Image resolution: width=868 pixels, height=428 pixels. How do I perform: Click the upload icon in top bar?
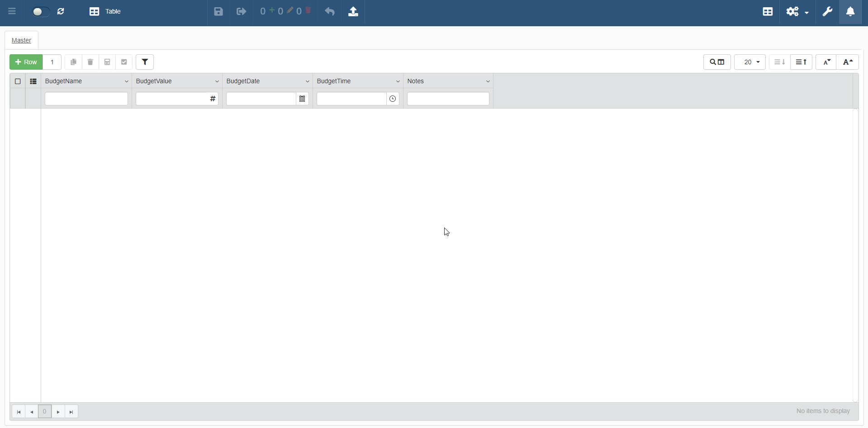tap(353, 12)
